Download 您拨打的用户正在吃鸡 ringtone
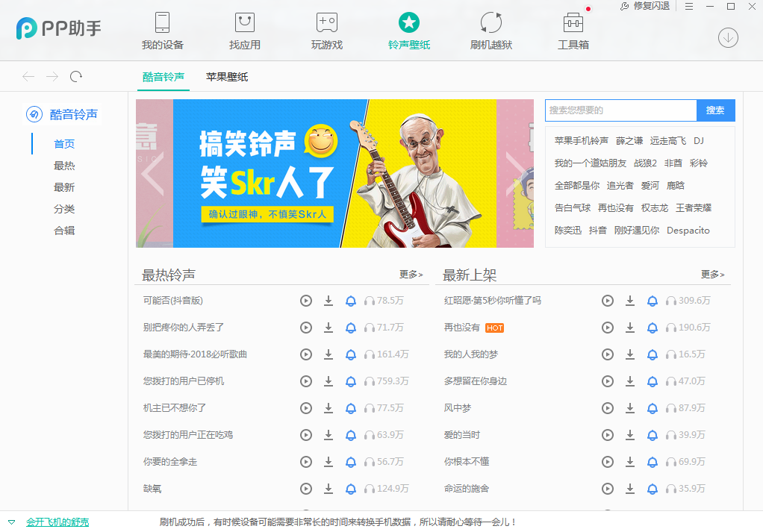763x532 pixels. (328, 435)
